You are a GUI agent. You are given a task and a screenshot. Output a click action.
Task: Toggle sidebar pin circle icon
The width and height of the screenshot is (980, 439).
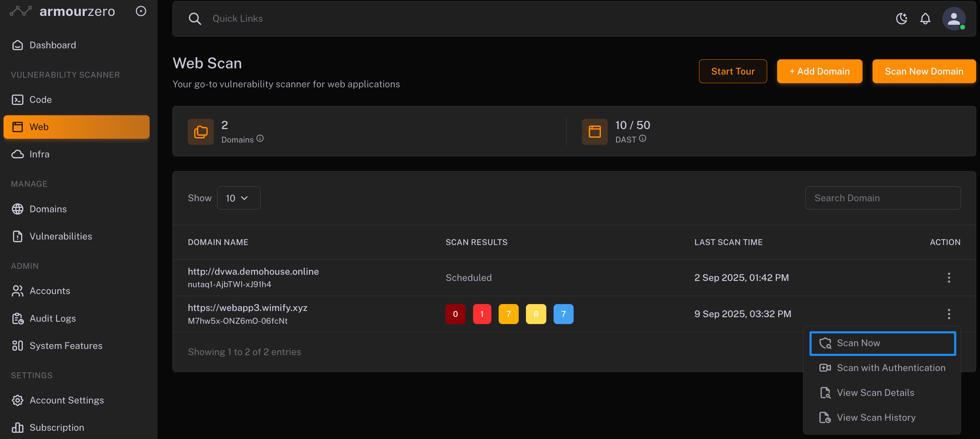141,11
